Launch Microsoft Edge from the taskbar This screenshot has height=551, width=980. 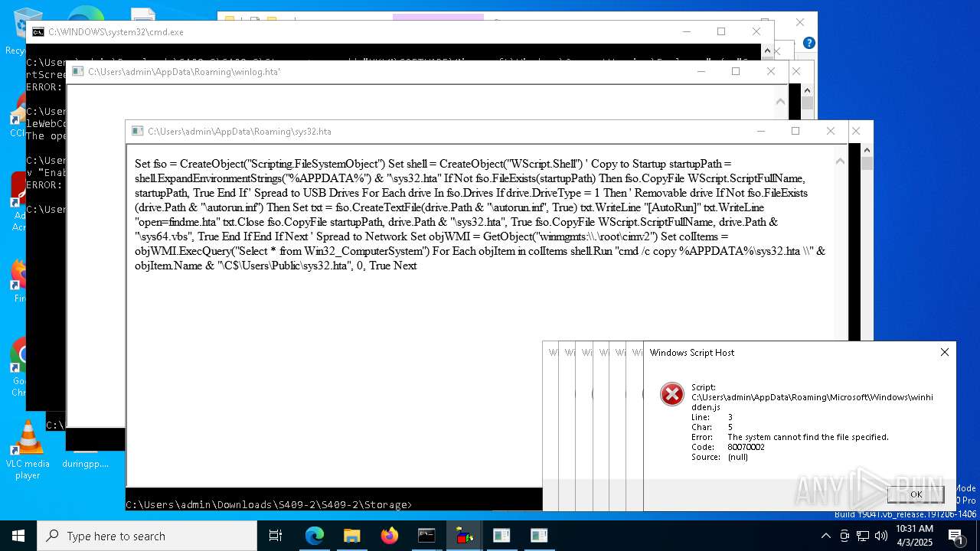point(315,536)
